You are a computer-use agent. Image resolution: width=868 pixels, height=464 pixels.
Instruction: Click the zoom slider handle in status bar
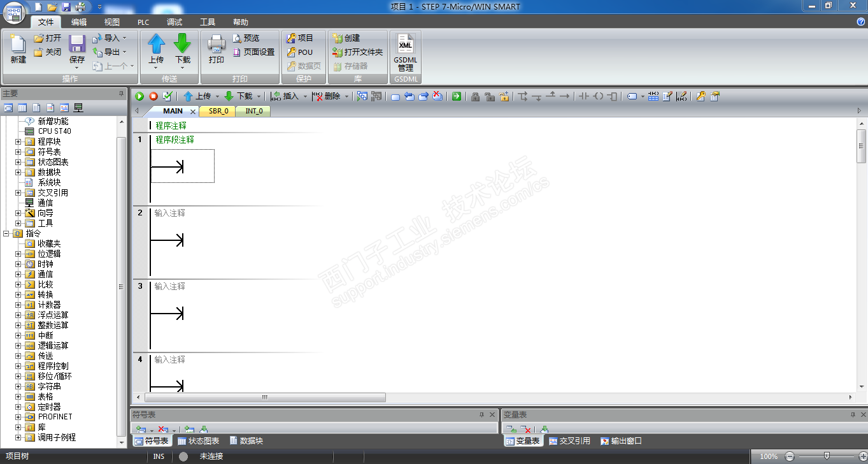pos(827,456)
